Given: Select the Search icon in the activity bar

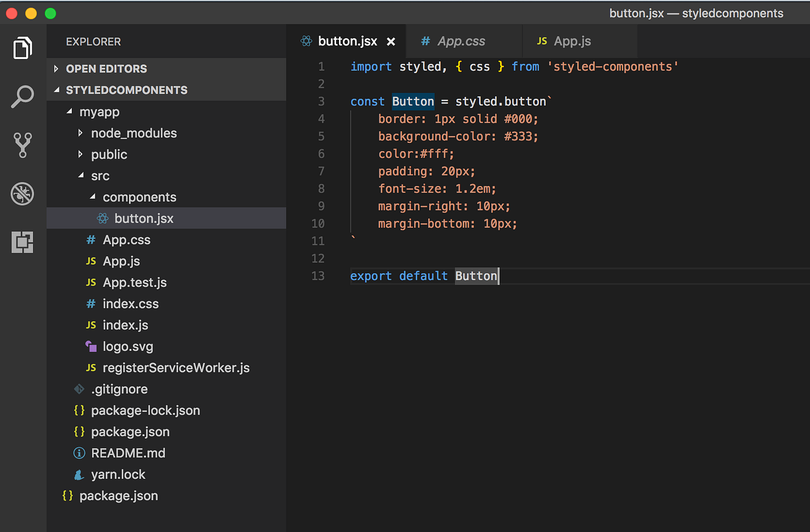Looking at the screenshot, I should tap(22, 97).
